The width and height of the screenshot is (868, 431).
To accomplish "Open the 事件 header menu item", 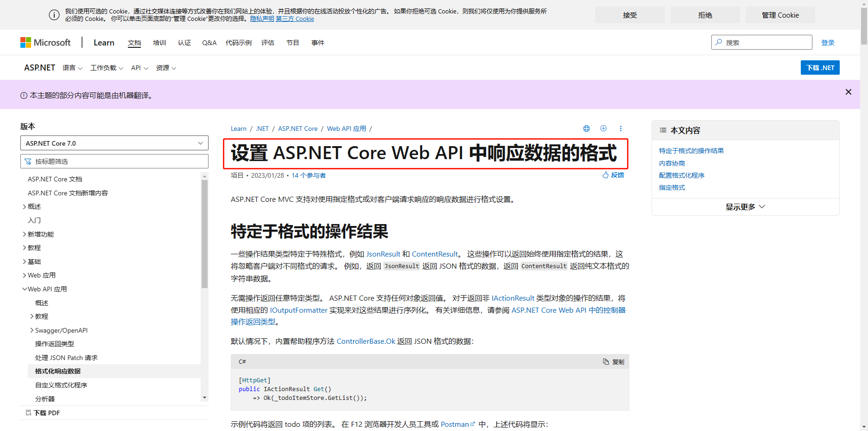I will click(318, 43).
